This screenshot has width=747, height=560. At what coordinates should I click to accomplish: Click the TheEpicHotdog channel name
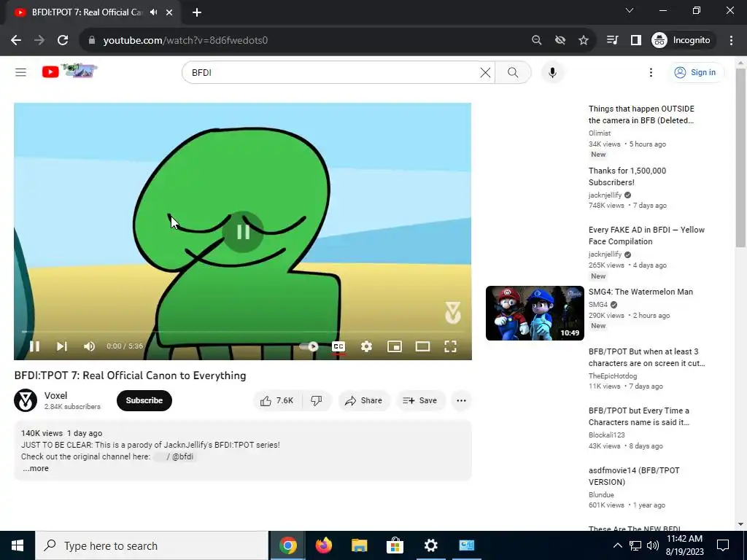[x=613, y=376]
